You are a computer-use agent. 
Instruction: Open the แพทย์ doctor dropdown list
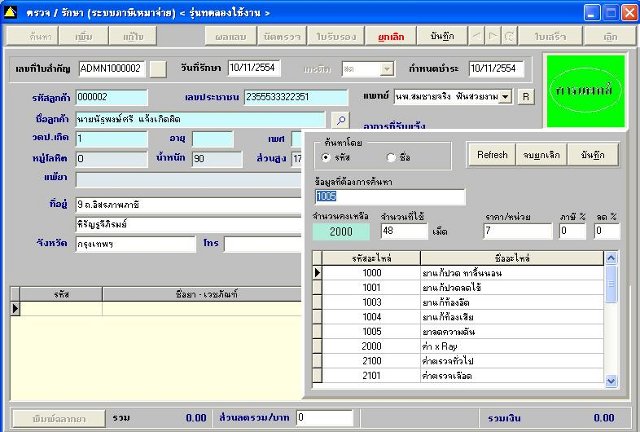click(x=504, y=96)
